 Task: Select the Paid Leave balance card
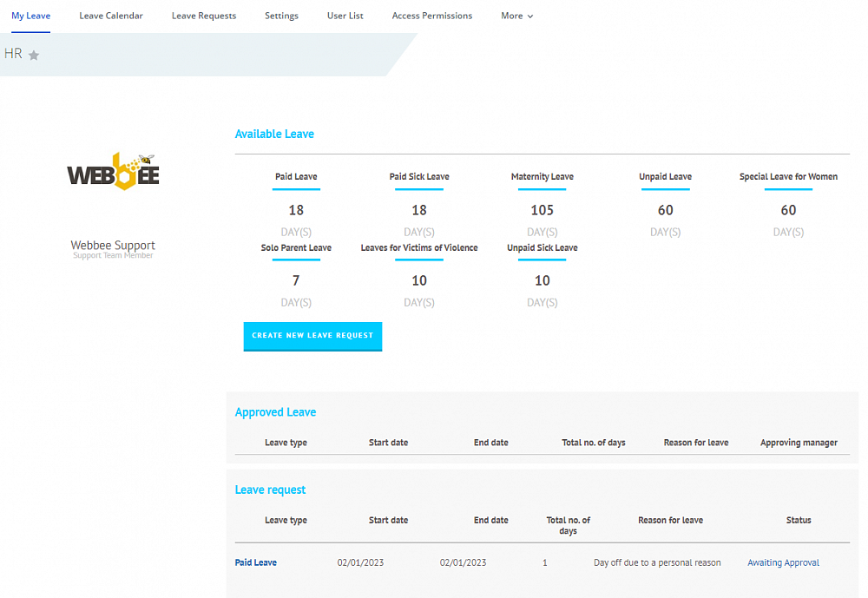click(x=296, y=177)
